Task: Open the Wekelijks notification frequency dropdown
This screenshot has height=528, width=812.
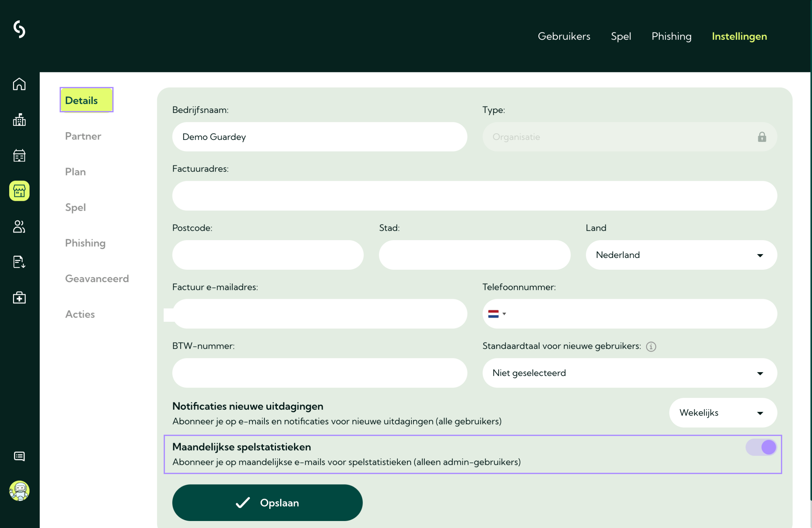Action: coord(723,412)
